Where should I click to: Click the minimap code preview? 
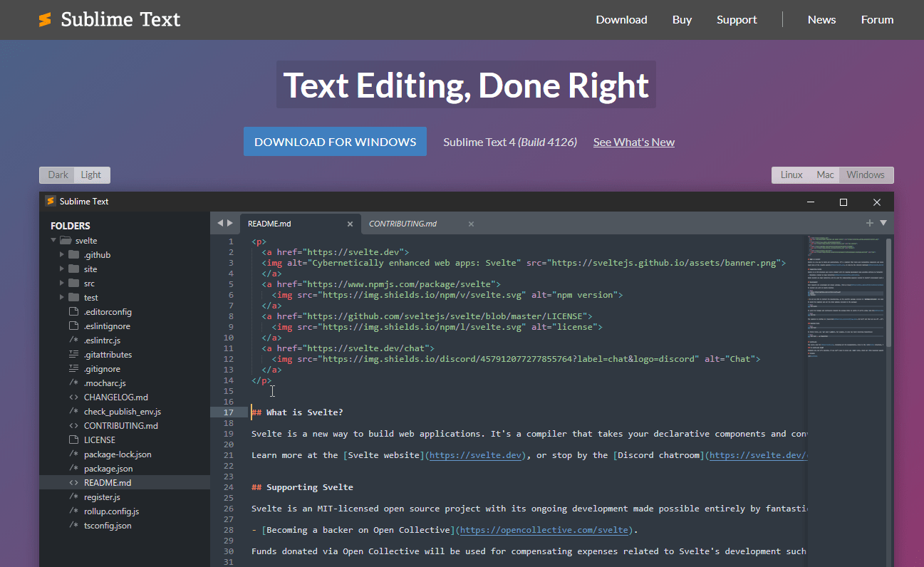click(845, 299)
